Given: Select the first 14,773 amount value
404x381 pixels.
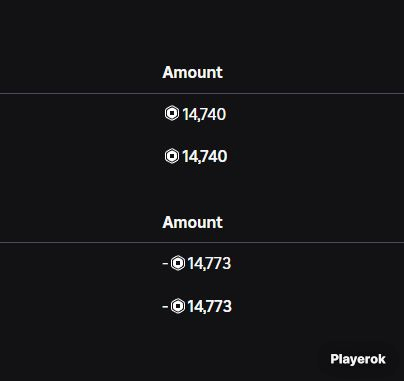Looking at the screenshot, I should point(209,264).
